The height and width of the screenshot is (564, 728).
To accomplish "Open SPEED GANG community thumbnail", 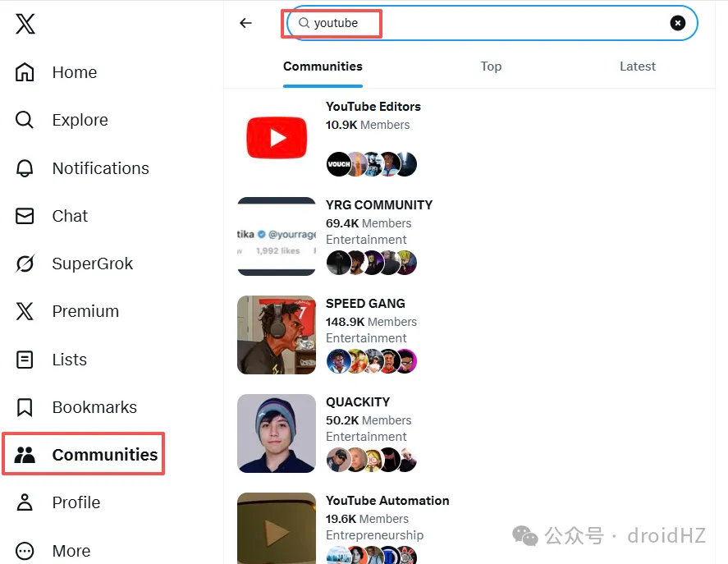I will (x=277, y=335).
